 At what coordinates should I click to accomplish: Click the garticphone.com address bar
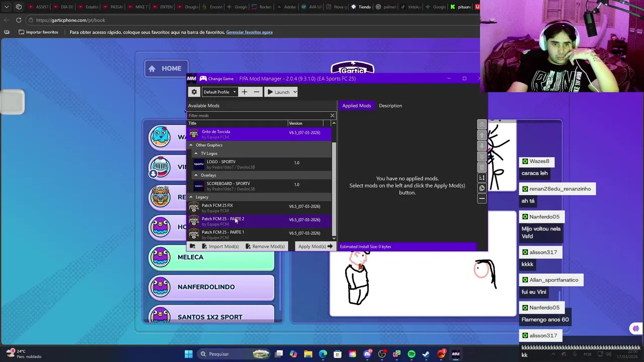[x=252, y=20]
